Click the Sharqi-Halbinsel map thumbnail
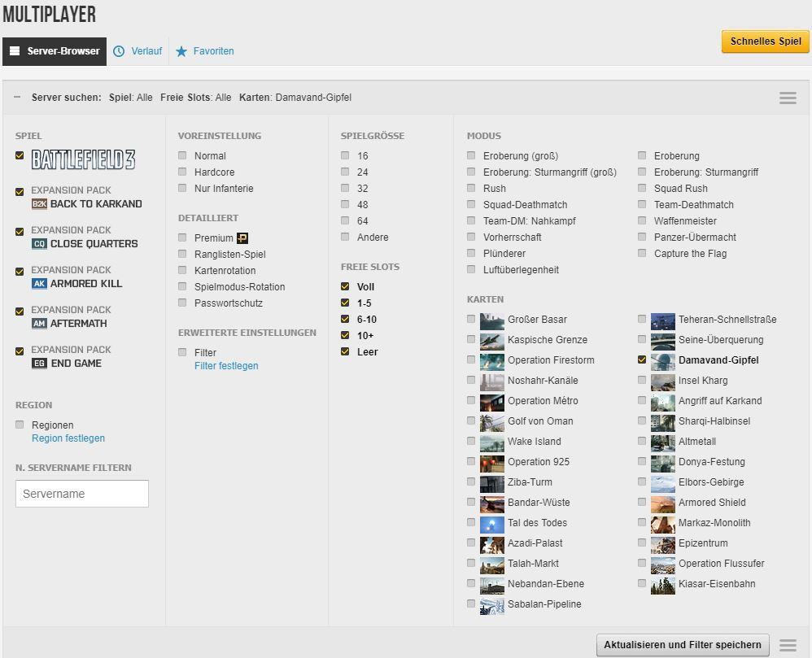This screenshot has width=812, height=658. [x=663, y=423]
